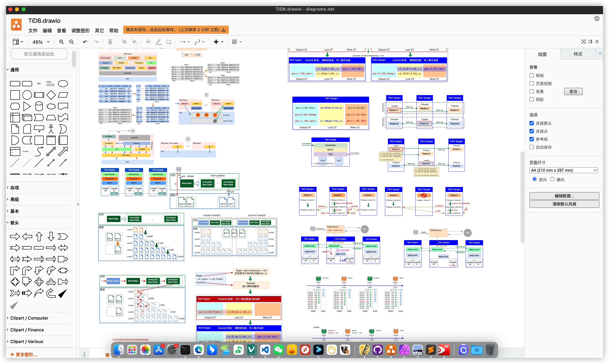Click the fill color bucket icon
This screenshot has height=364, width=609.
[148, 42]
